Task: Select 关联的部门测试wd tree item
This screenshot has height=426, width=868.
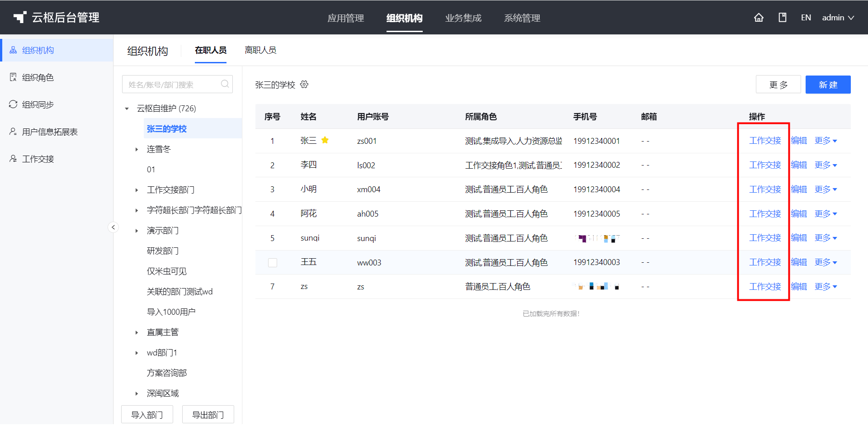Action: [x=179, y=292]
